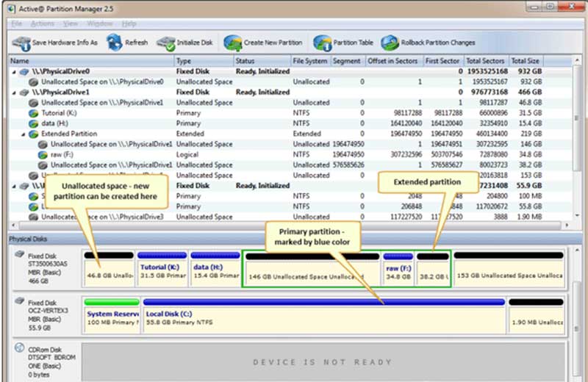Collapse the PhysicalDrive0 tree node
Image resolution: width=588 pixels, height=382 pixels.
(x=14, y=71)
